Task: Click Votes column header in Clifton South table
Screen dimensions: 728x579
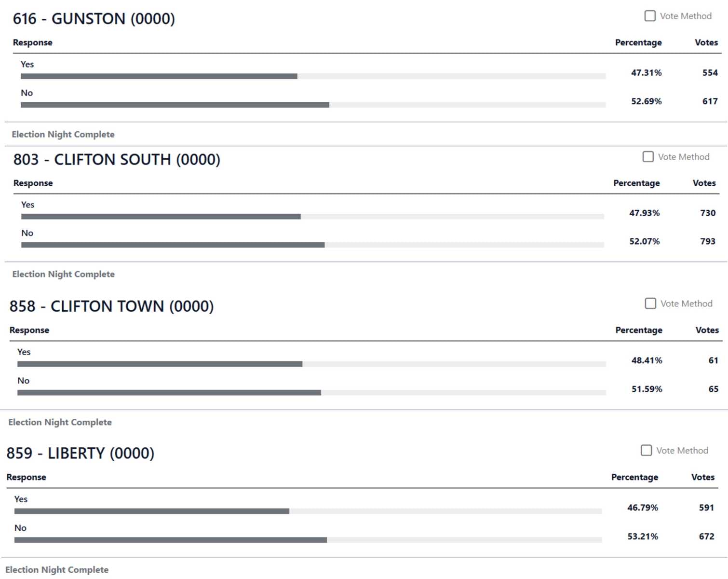Action: [704, 183]
